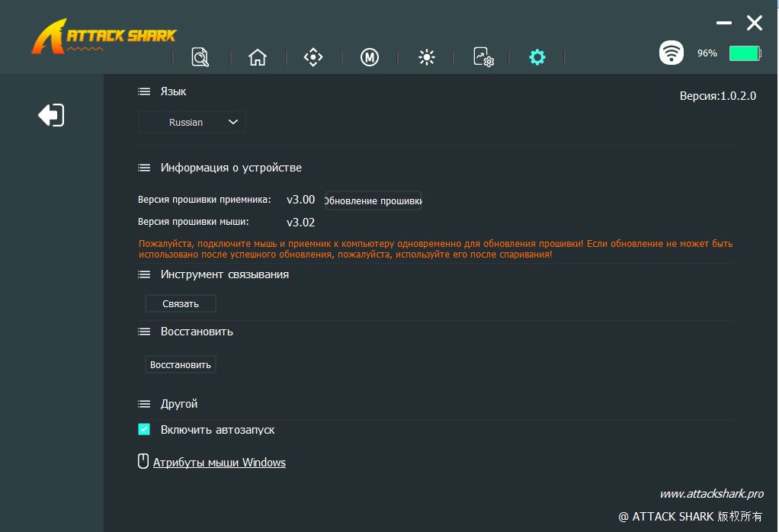Click the list icon beside Язык

(144, 91)
